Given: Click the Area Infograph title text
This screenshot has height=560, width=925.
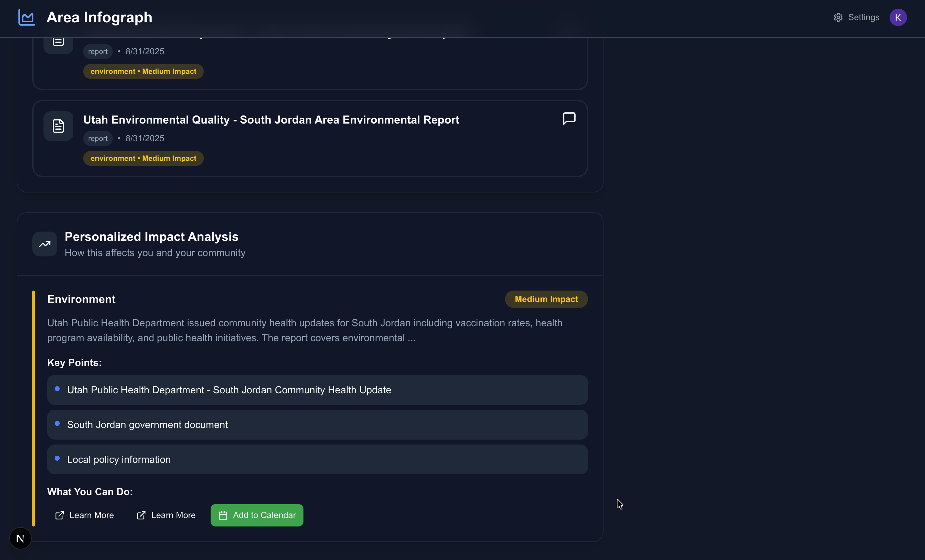Looking at the screenshot, I should coord(99,18).
